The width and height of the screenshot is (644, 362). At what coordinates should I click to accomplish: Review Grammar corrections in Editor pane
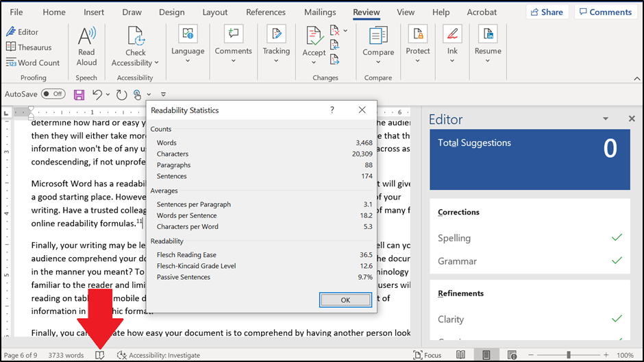pos(530,261)
